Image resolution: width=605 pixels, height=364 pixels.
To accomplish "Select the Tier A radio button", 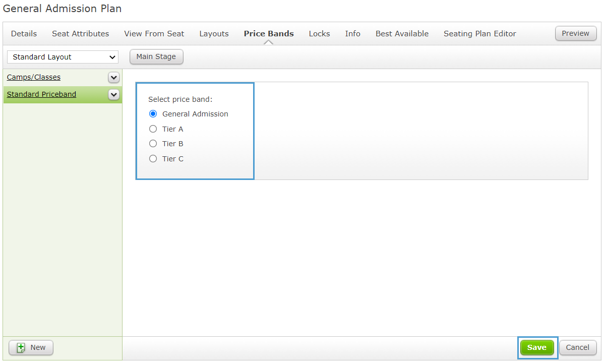I will click(153, 129).
